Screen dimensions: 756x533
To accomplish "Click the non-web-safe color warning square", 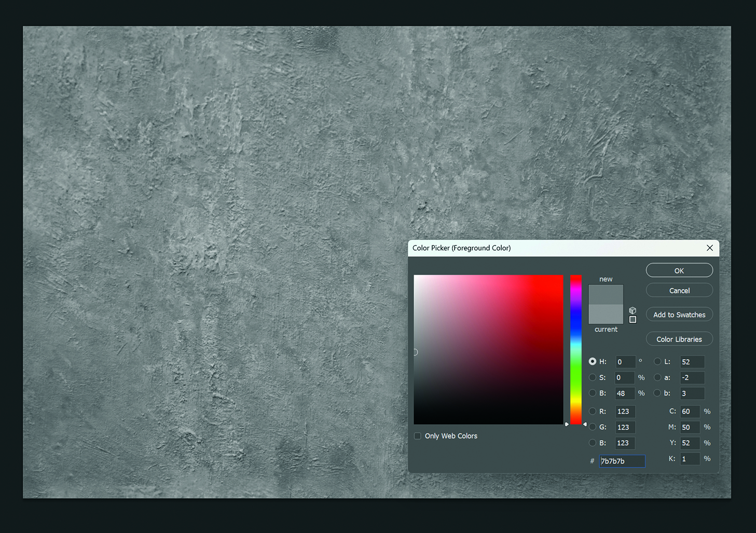I will click(x=633, y=320).
